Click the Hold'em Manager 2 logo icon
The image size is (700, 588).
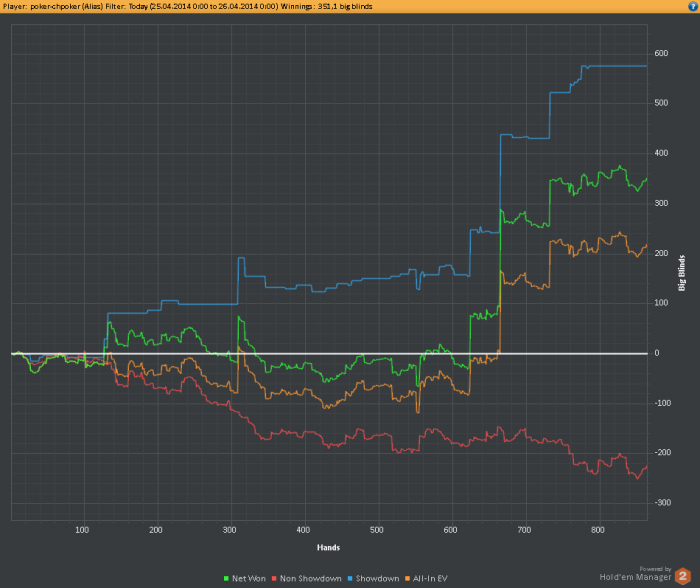(683, 576)
